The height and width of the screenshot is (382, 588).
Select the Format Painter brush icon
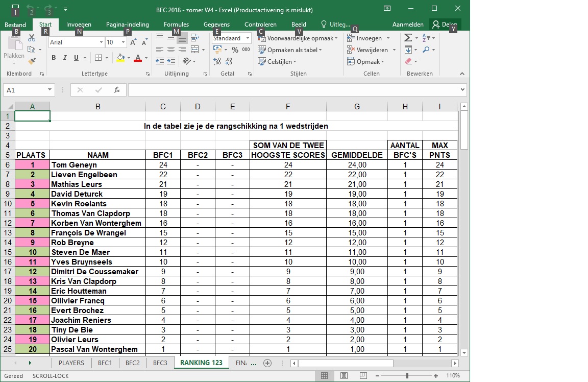tap(32, 61)
